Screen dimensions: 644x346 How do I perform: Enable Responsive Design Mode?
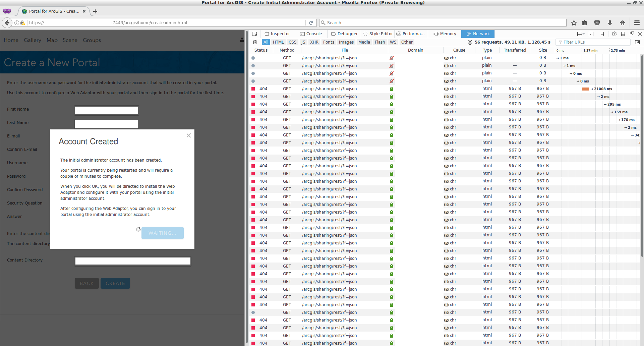602,34
